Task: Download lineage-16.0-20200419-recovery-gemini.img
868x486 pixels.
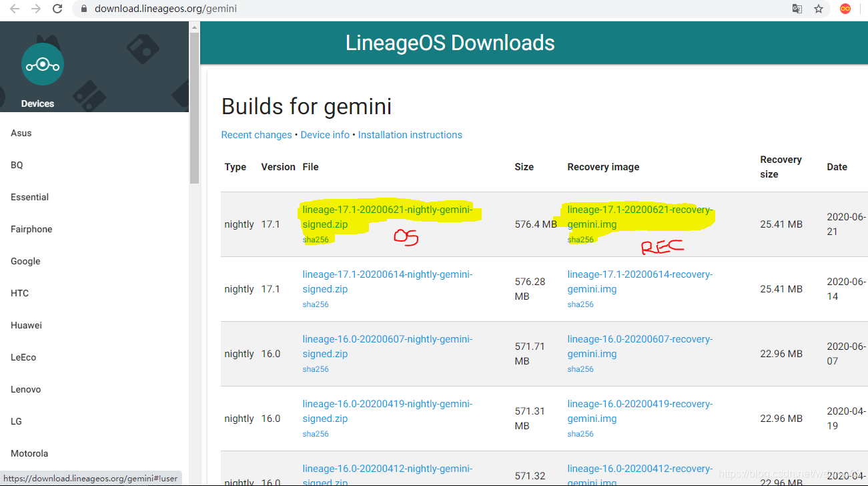Action: (x=640, y=411)
